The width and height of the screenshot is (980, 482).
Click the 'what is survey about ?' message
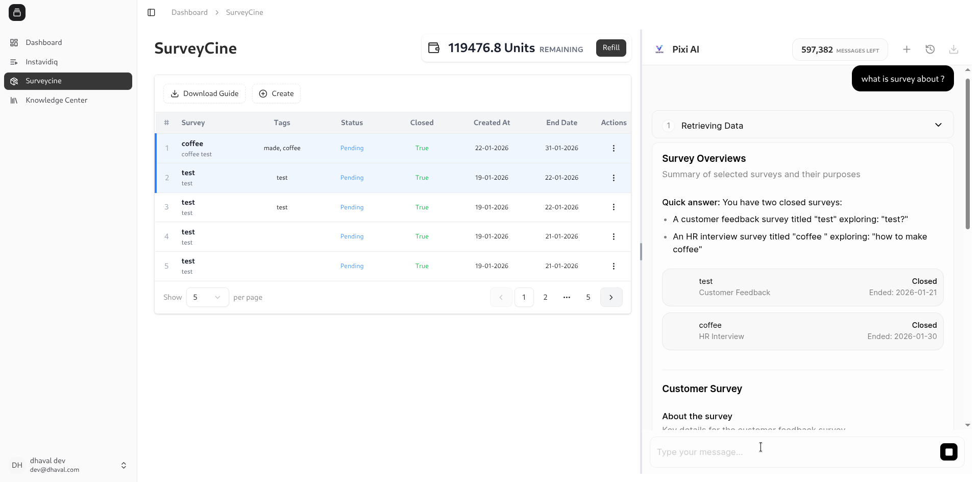pos(902,79)
